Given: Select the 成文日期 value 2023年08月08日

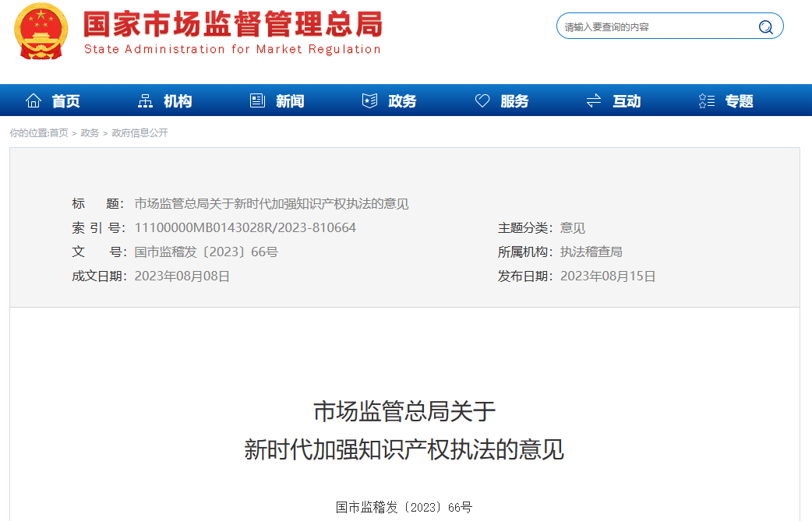Looking at the screenshot, I should [x=182, y=276].
